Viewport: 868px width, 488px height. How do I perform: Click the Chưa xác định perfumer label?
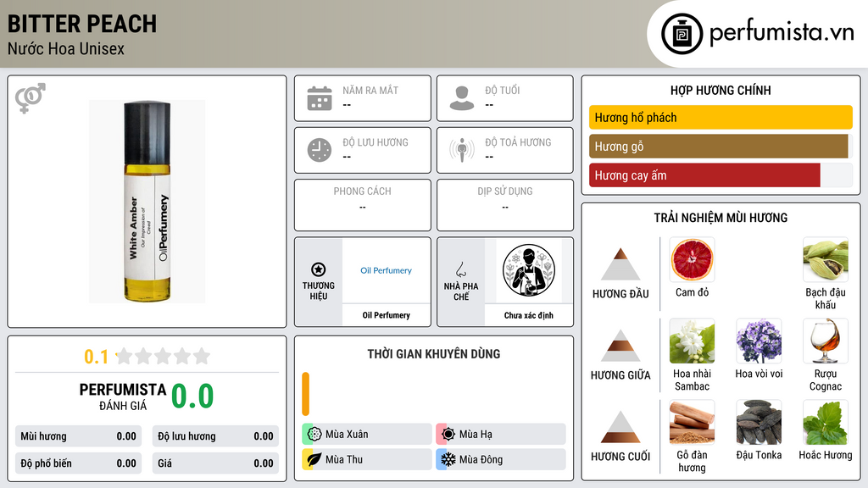point(529,315)
